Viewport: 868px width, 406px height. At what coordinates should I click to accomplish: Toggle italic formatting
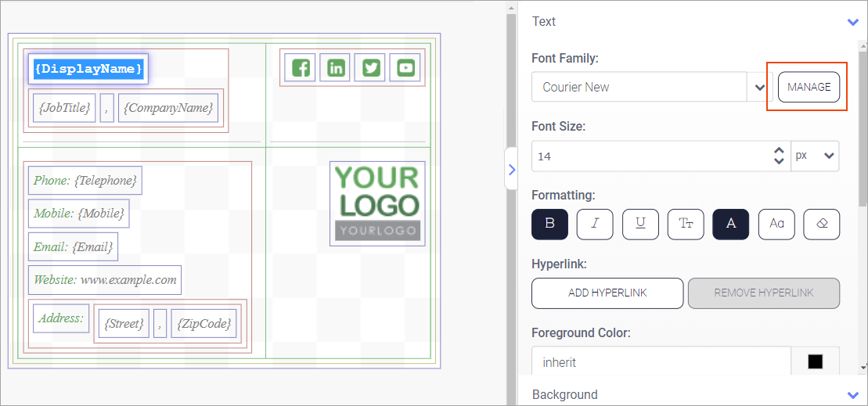point(595,224)
